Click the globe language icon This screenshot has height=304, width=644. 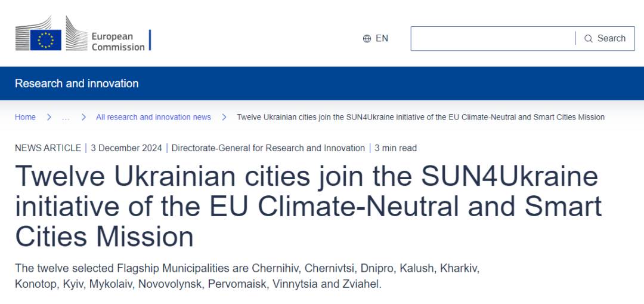[367, 39]
